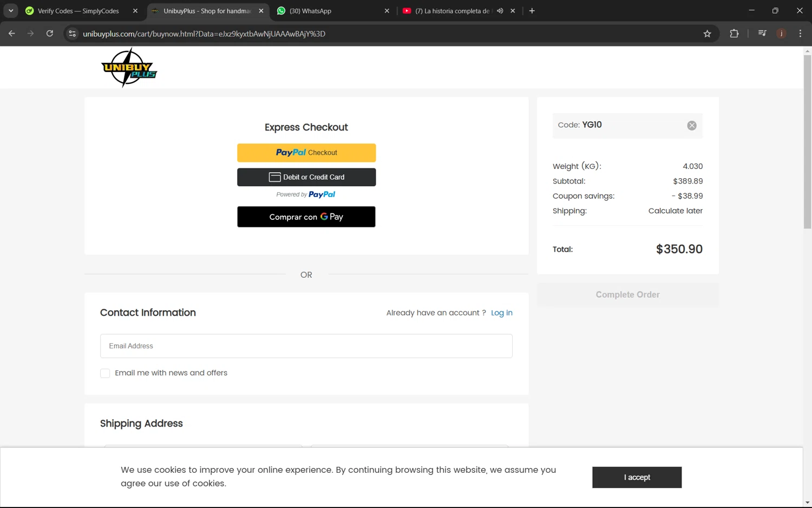
Task: Click the UnibuyPlus logo
Action: pyautogui.click(x=129, y=68)
